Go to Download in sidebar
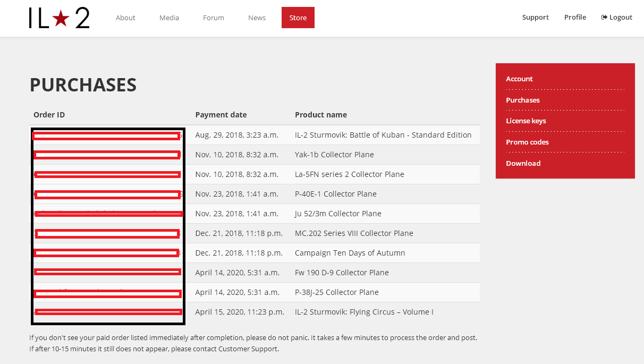The height and width of the screenshot is (364, 644). tap(523, 163)
